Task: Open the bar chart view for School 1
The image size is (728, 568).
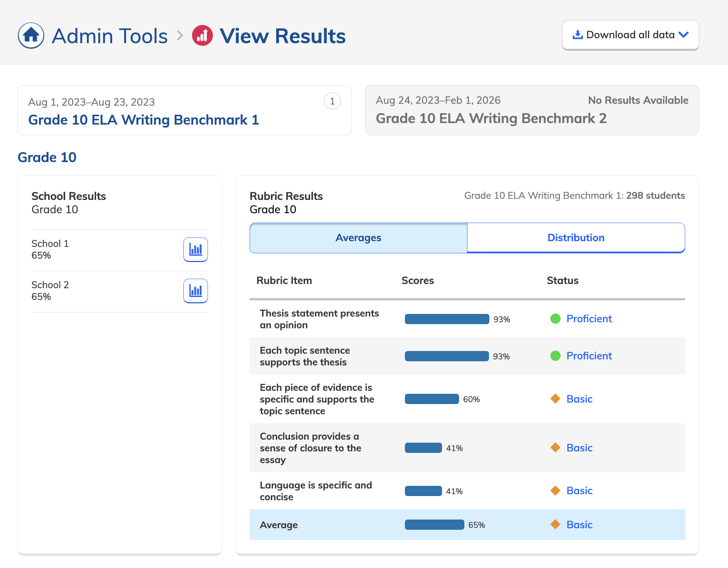Action: (x=195, y=250)
